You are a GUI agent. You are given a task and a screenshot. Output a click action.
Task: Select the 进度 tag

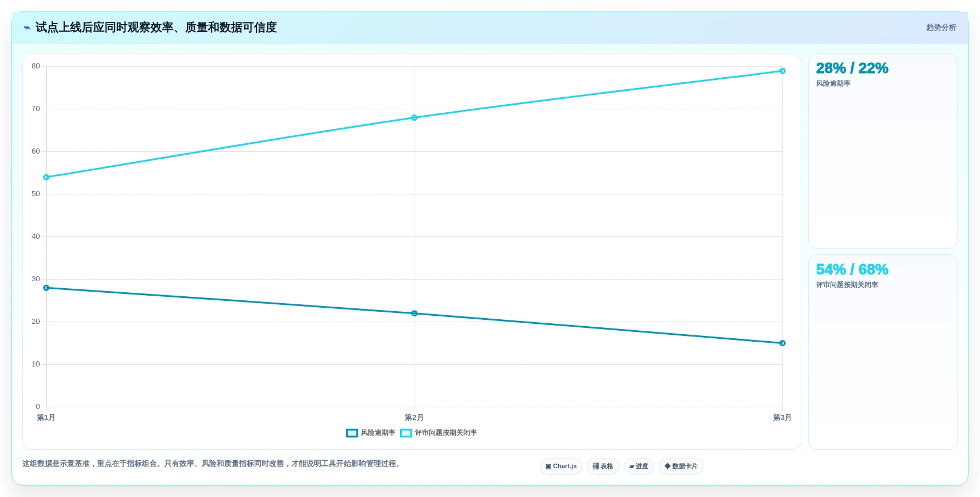click(639, 467)
